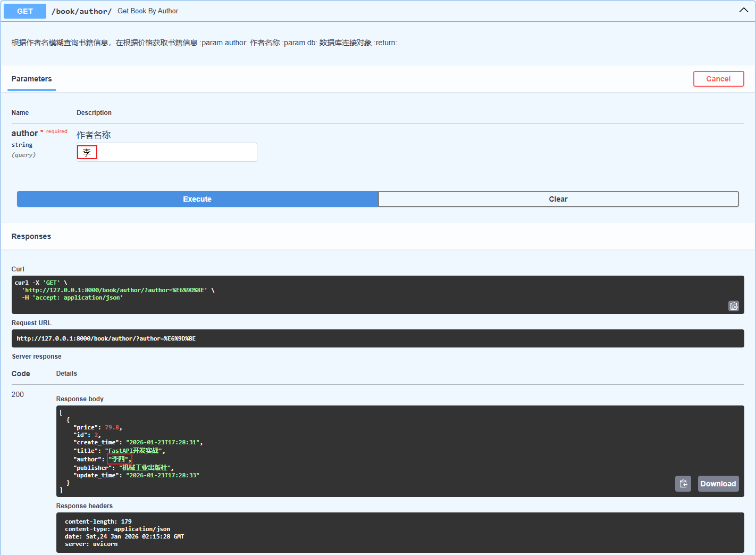Click the /book/author/ endpoint path
This screenshot has height=555, width=756.
81,11
